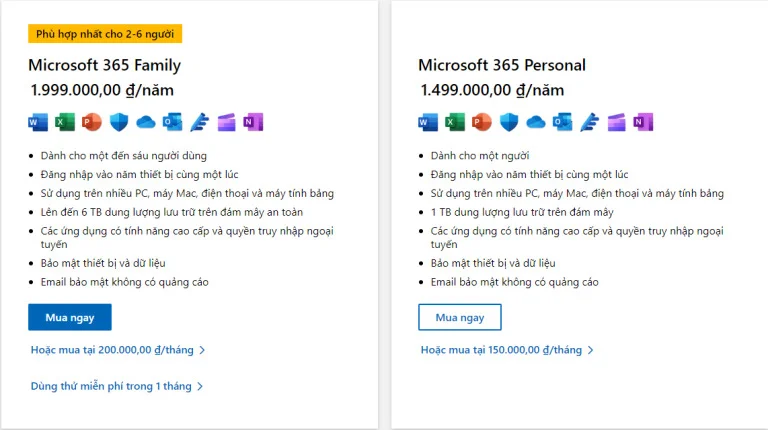The image size is (768, 430).
Task: Click the Editor feather icon in Family plan
Action: (200, 122)
